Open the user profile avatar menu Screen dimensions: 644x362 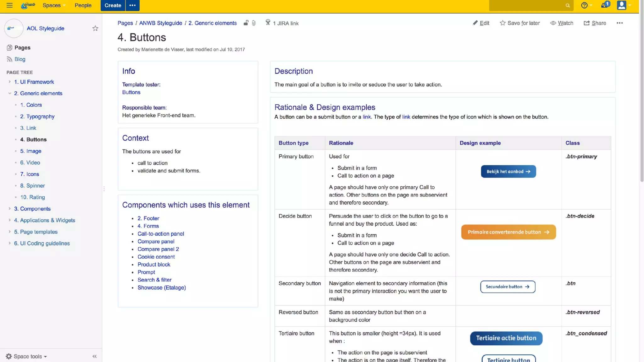622,5
